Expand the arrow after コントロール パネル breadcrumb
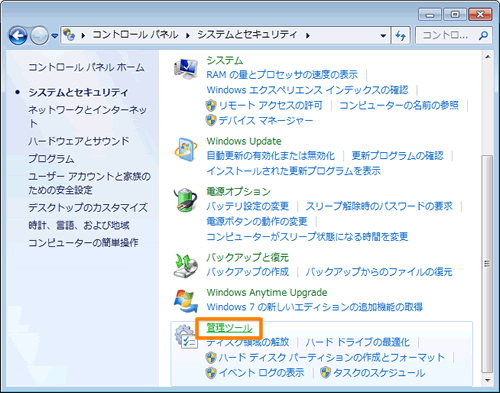Screen dimensions: 500x393 pos(188,35)
